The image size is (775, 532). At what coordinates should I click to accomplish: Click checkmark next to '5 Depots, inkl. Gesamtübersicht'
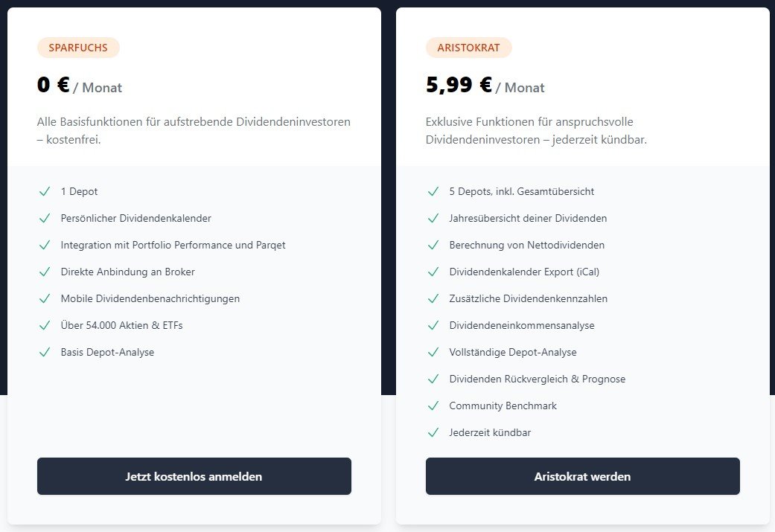tap(433, 191)
